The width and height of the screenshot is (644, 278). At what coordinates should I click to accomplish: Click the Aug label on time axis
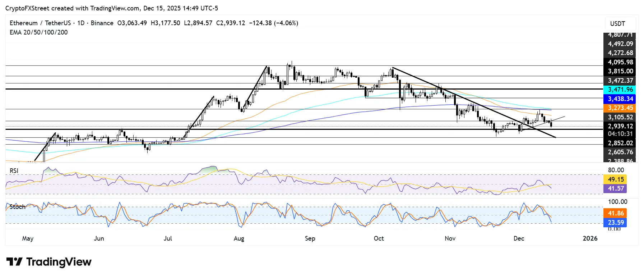(x=239, y=238)
